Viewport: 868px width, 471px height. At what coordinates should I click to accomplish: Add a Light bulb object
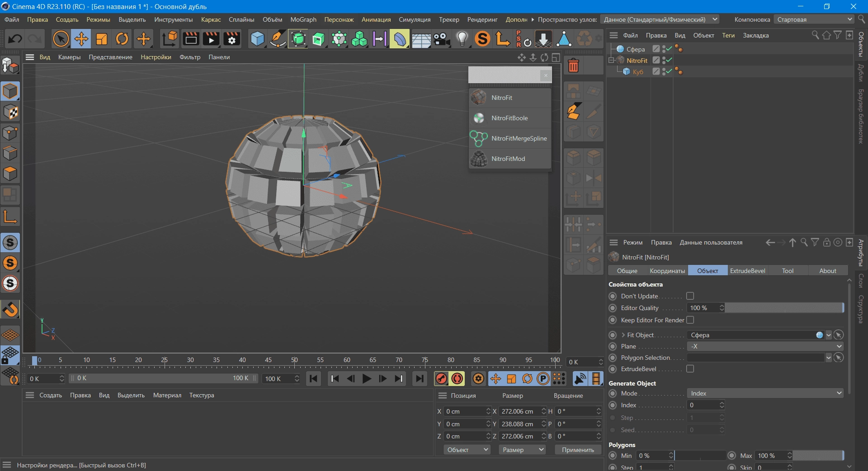(462, 39)
